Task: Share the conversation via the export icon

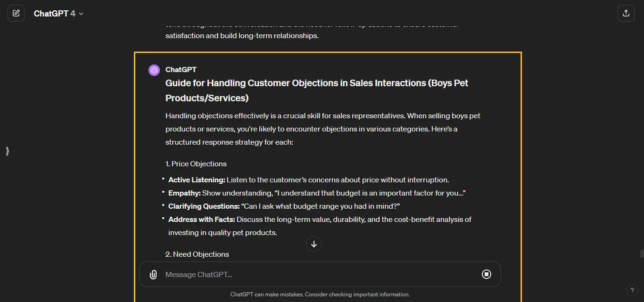Action: [626, 13]
